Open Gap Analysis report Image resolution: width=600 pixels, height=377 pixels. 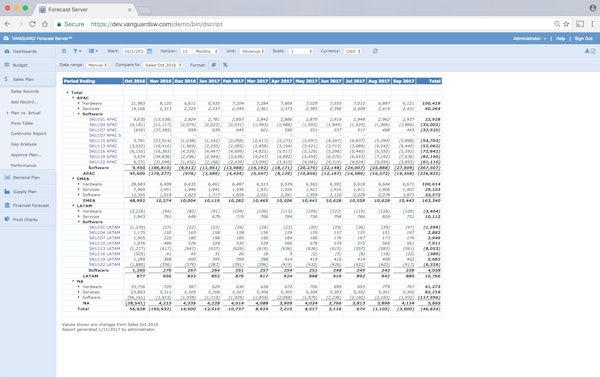pyautogui.click(x=24, y=144)
